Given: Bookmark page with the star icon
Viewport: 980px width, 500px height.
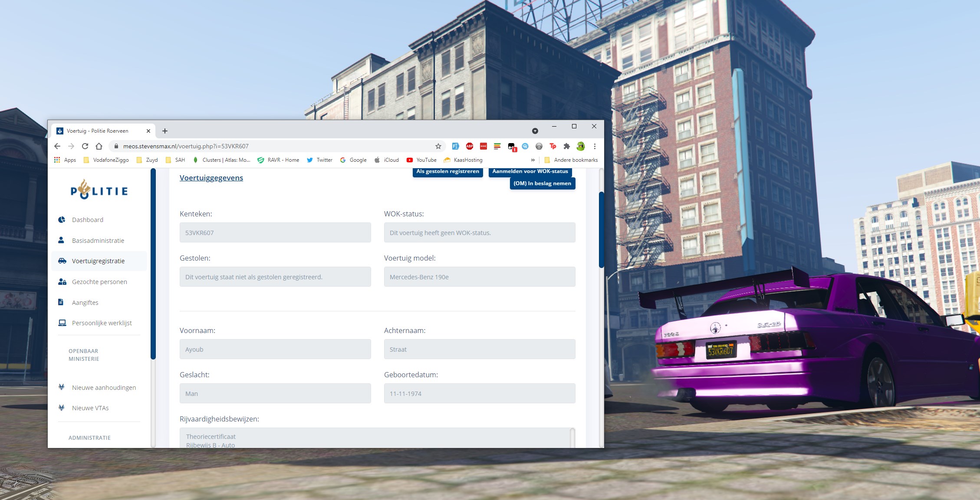Looking at the screenshot, I should [438, 146].
